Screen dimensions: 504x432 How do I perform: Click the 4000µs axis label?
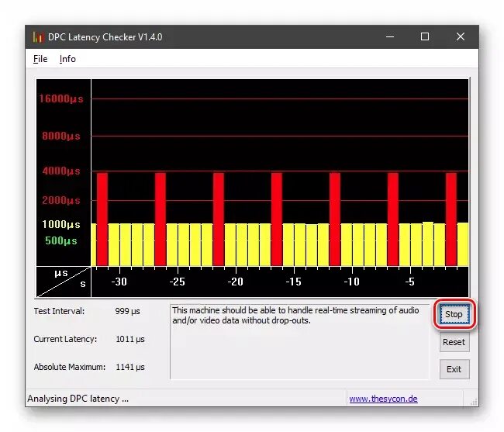[x=61, y=171]
